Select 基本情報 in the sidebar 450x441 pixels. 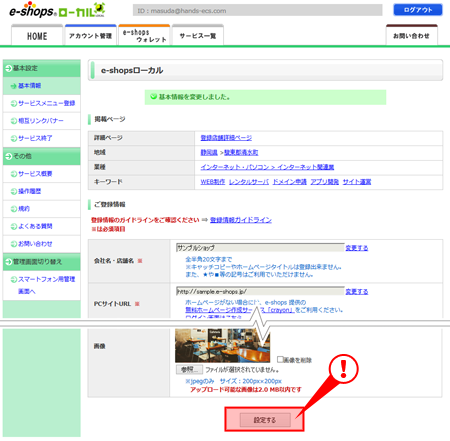pos(30,86)
